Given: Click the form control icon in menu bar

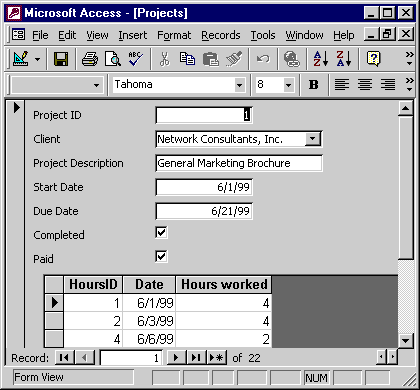Looking at the screenshot, I should [18, 34].
